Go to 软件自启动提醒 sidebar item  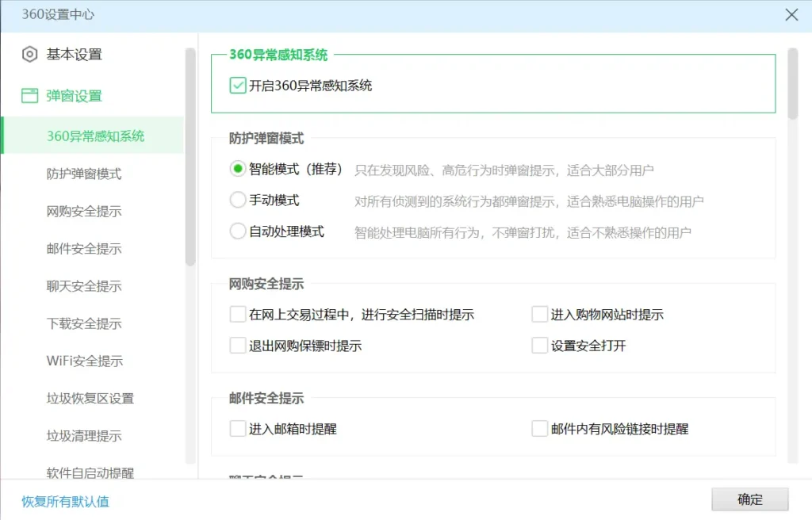(x=90, y=472)
